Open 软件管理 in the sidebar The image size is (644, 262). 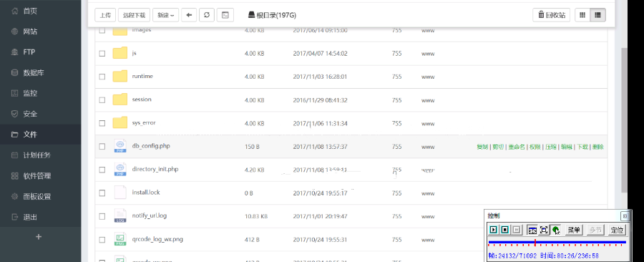[x=37, y=176]
